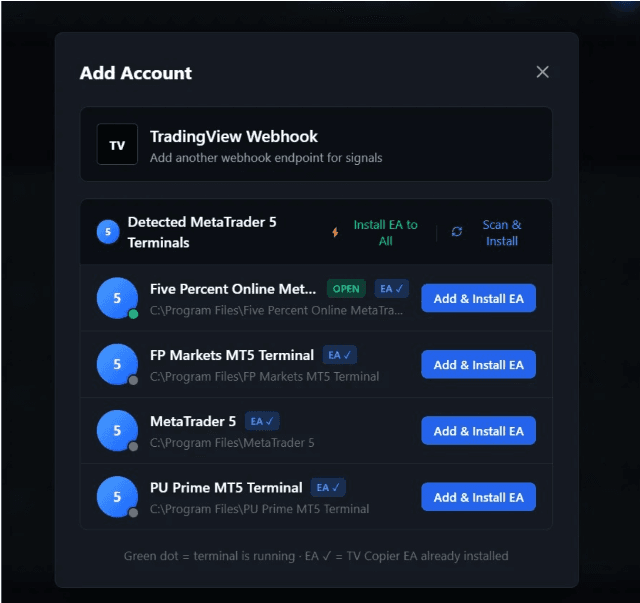Add & Install EA for FP Markets

coord(478,365)
